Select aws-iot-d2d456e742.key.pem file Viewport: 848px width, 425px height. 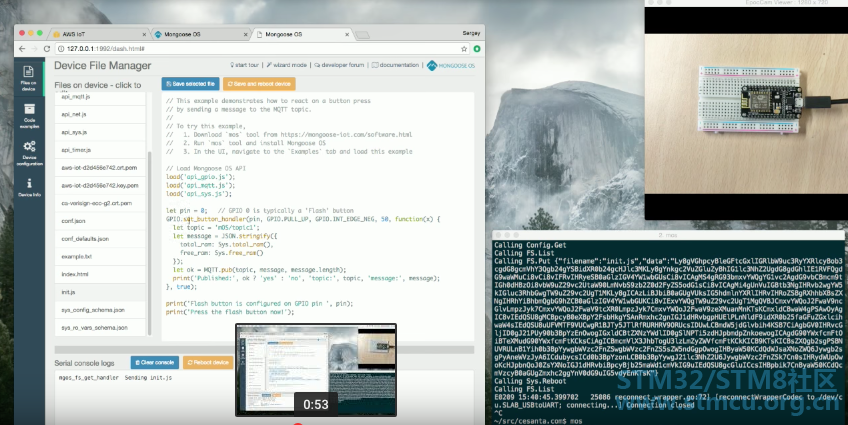(100, 185)
